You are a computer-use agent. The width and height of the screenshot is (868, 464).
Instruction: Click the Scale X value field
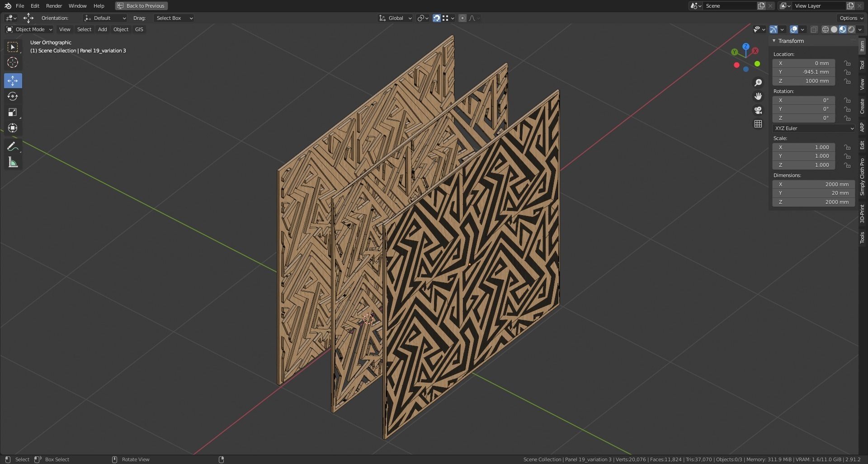[804, 147]
